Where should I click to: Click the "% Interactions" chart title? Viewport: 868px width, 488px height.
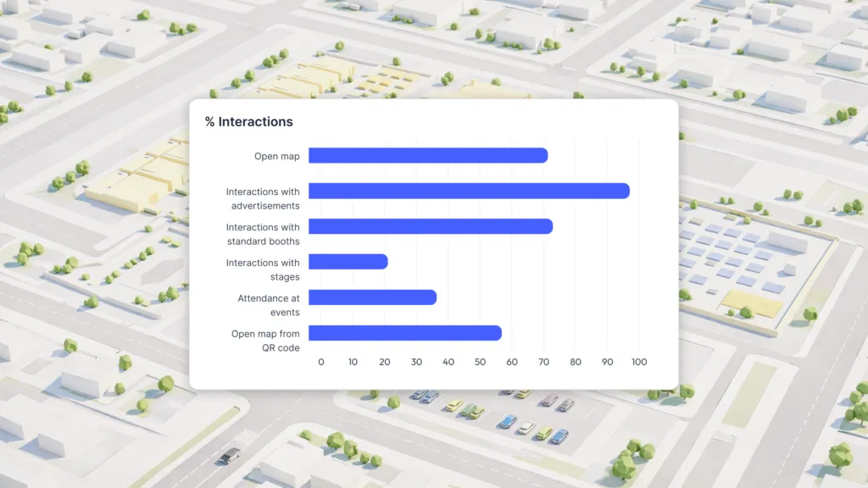(x=248, y=122)
